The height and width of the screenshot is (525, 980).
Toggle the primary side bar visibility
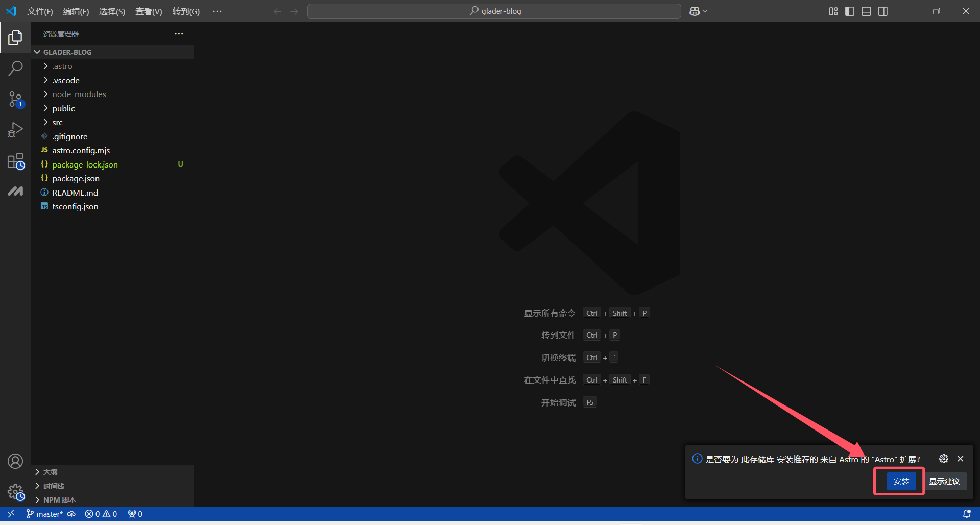850,11
